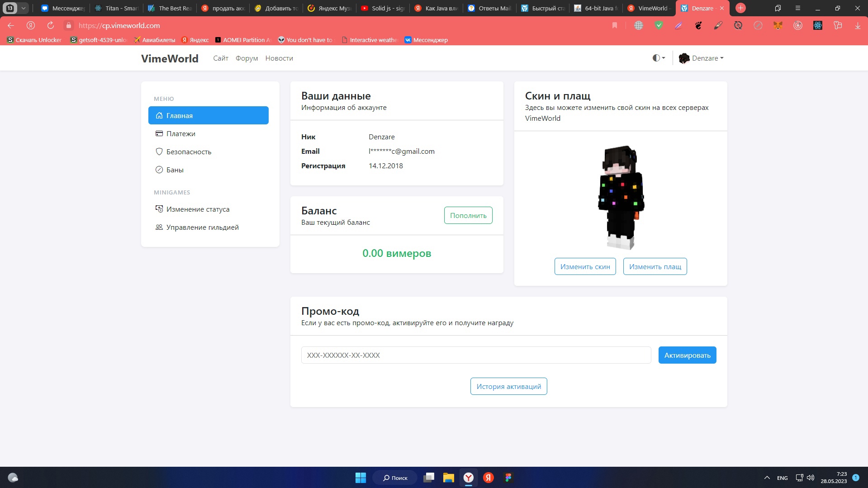Image resolution: width=868 pixels, height=488 pixels.
Task: Click the address bar URL
Action: point(119,25)
